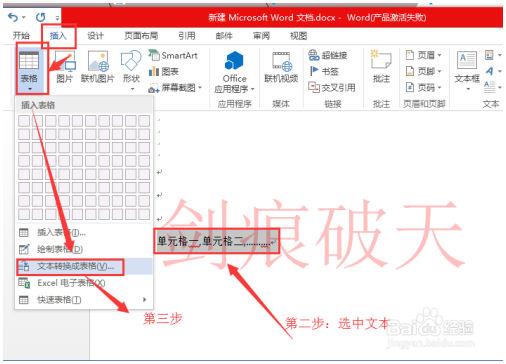Insert a 交叉引用 cross-reference
The image size is (506, 364).
[332, 87]
